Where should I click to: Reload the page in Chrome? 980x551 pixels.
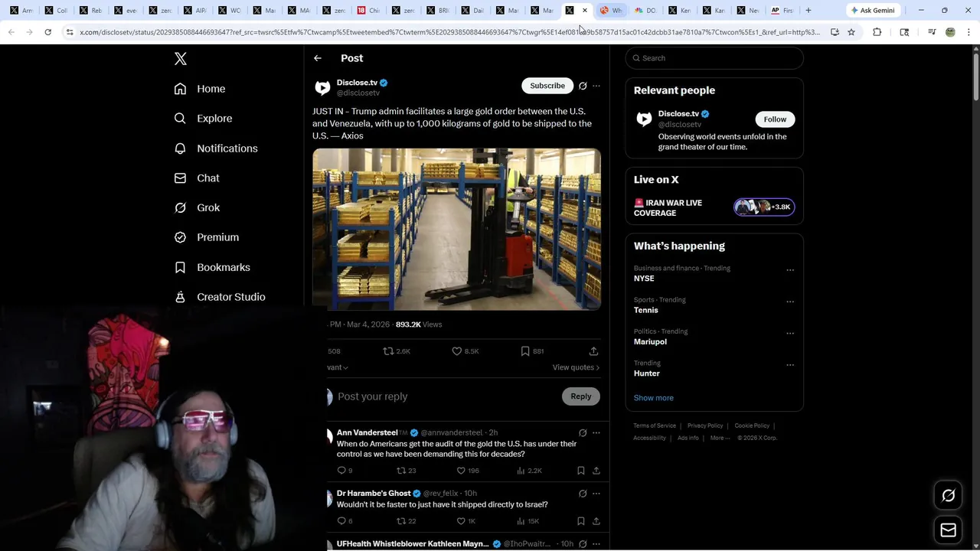pos(47,32)
